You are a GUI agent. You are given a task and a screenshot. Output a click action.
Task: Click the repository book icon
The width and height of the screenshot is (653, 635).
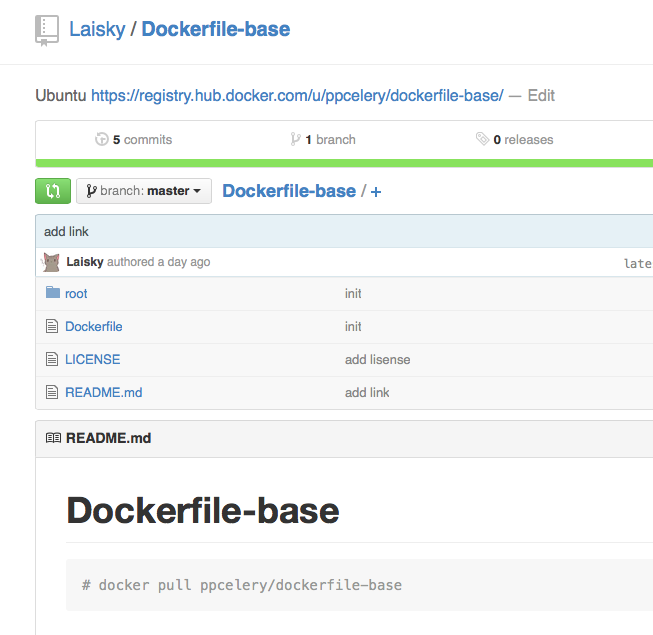[x=47, y=30]
